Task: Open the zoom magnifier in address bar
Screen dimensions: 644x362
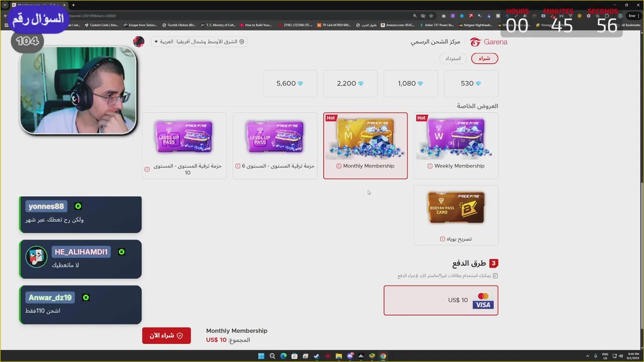Action: pos(415,16)
